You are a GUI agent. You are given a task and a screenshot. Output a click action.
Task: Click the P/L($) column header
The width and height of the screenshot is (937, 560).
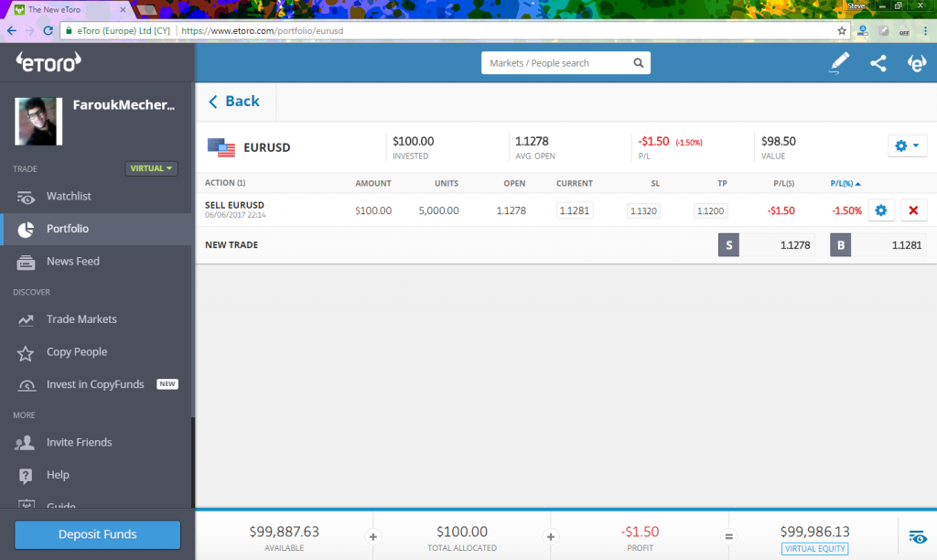click(x=783, y=184)
